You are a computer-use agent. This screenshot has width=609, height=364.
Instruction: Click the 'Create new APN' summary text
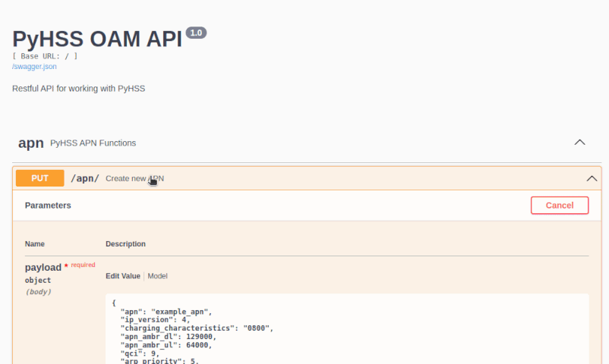pyautogui.click(x=134, y=178)
